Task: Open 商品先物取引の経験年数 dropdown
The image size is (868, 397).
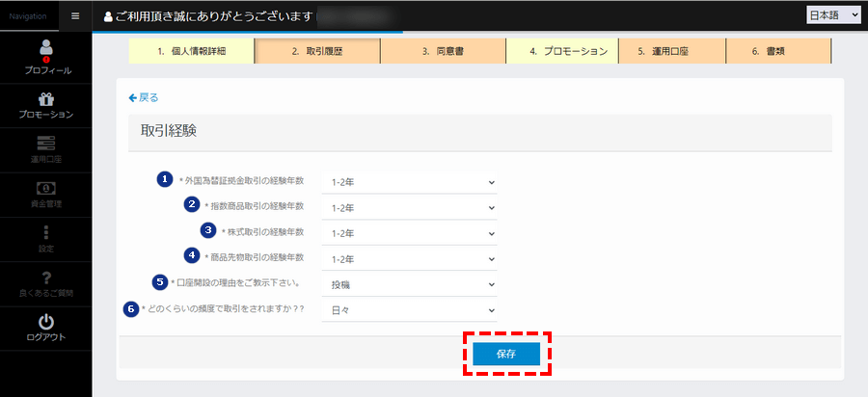Action: click(409, 259)
